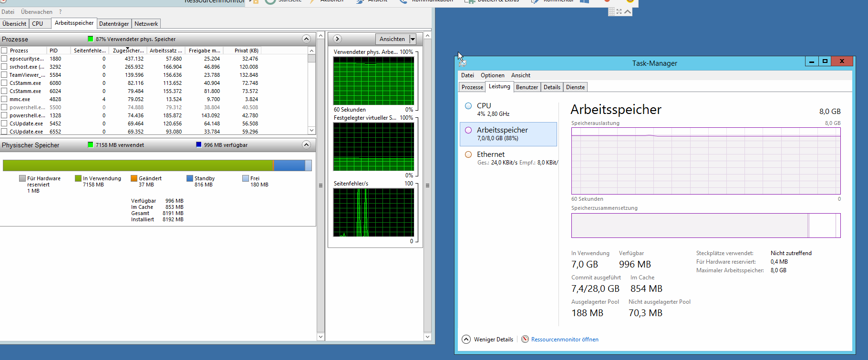Switch to Details tab in Task-Manager

[x=552, y=87]
